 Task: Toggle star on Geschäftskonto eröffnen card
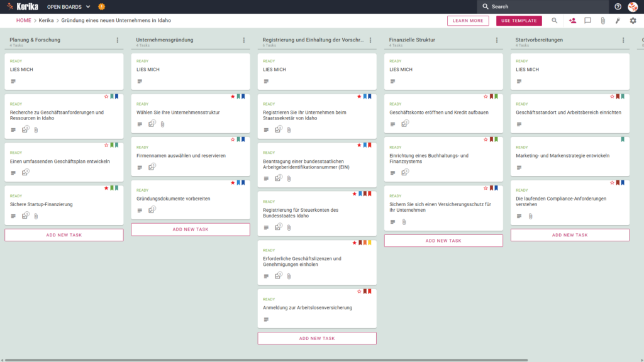(x=486, y=96)
